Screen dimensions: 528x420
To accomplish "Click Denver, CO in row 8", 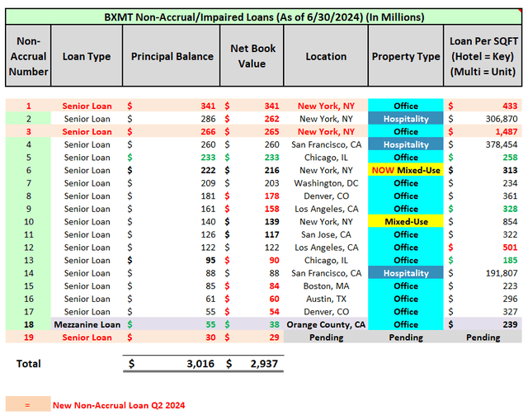I will 326,196.
